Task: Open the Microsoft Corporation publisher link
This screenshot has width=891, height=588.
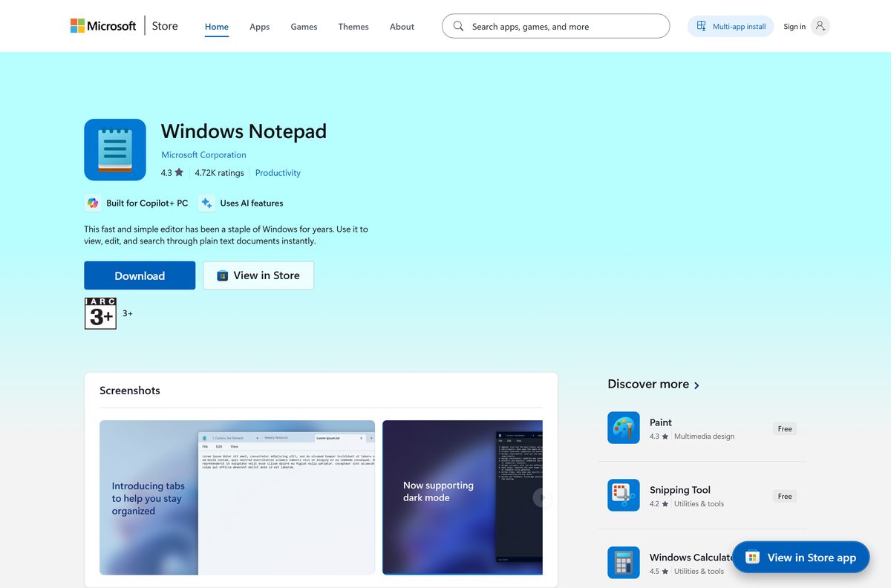Action: tap(203, 155)
